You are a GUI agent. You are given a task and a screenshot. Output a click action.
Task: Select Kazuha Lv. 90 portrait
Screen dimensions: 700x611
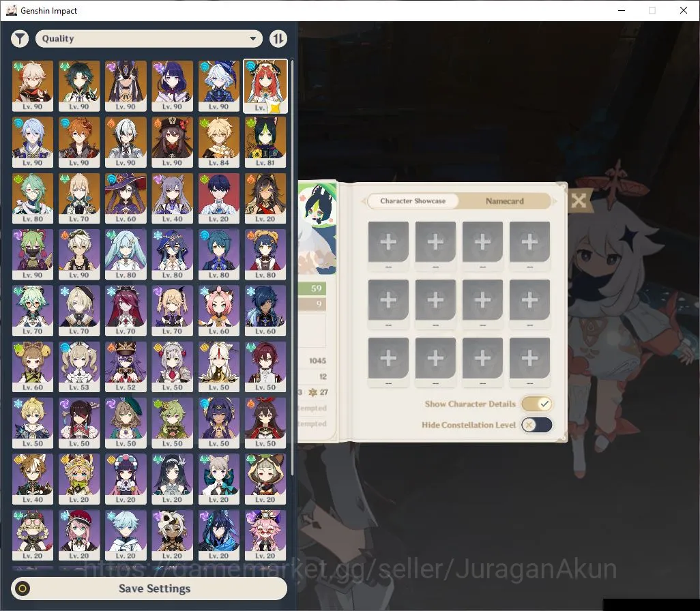[33, 86]
